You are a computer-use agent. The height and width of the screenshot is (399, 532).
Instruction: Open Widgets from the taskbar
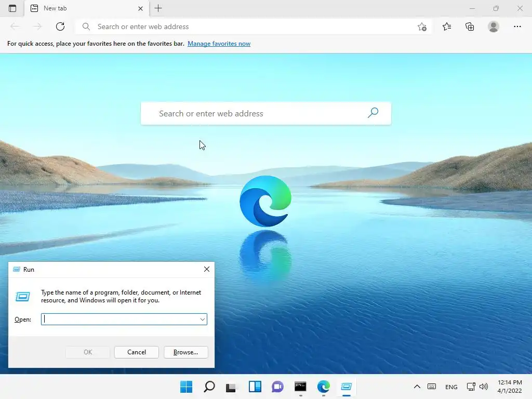point(255,387)
